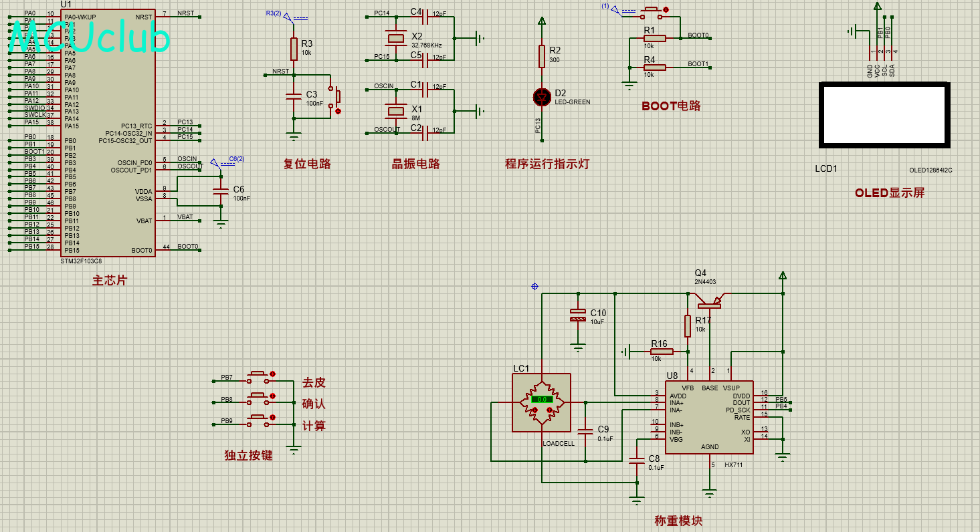Toggle the latch dot of PB8 button

pyautogui.click(x=272, y=396)
